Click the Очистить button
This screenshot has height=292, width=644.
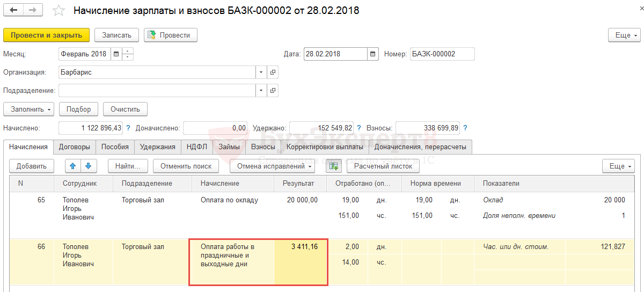125,109
